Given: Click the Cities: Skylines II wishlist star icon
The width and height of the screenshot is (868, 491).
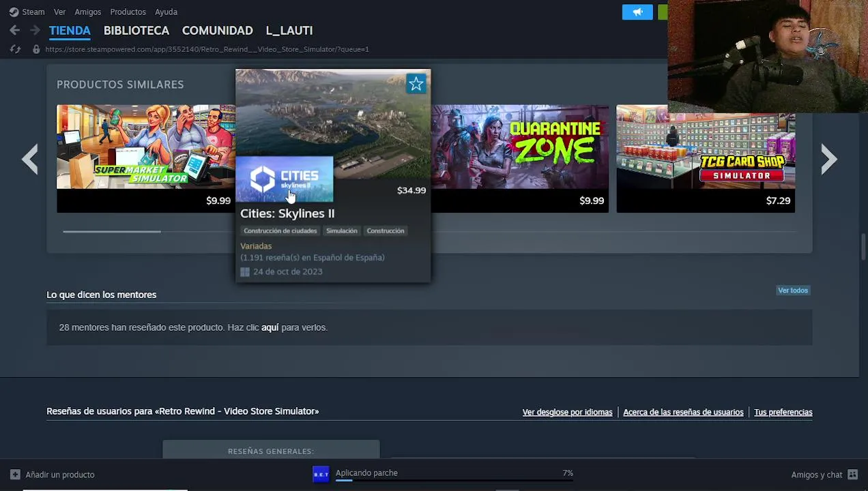Looking at the screenshot, I should (416, 84).
